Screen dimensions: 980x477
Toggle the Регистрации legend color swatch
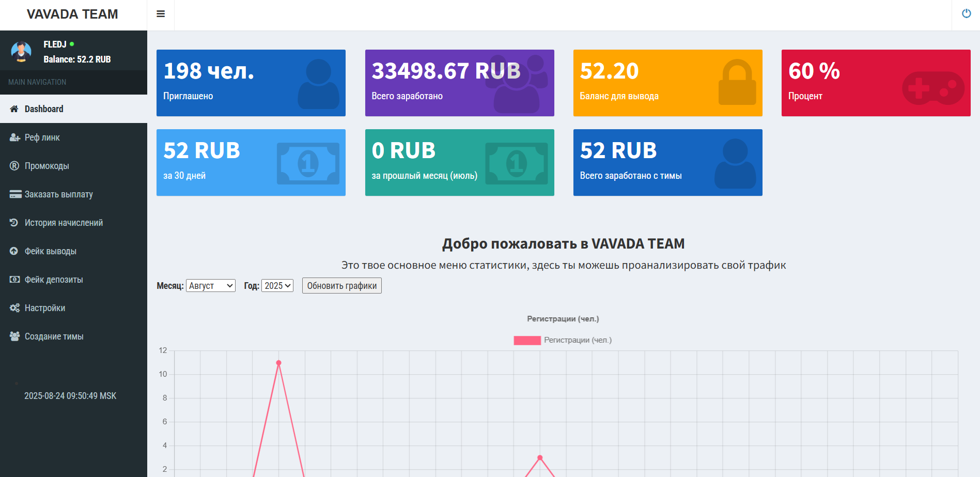[527, 340]
